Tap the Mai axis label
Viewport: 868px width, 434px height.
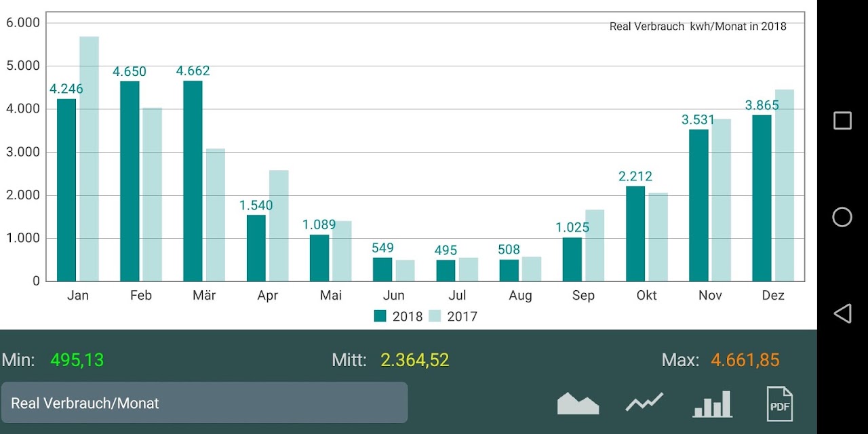point(331,296)
